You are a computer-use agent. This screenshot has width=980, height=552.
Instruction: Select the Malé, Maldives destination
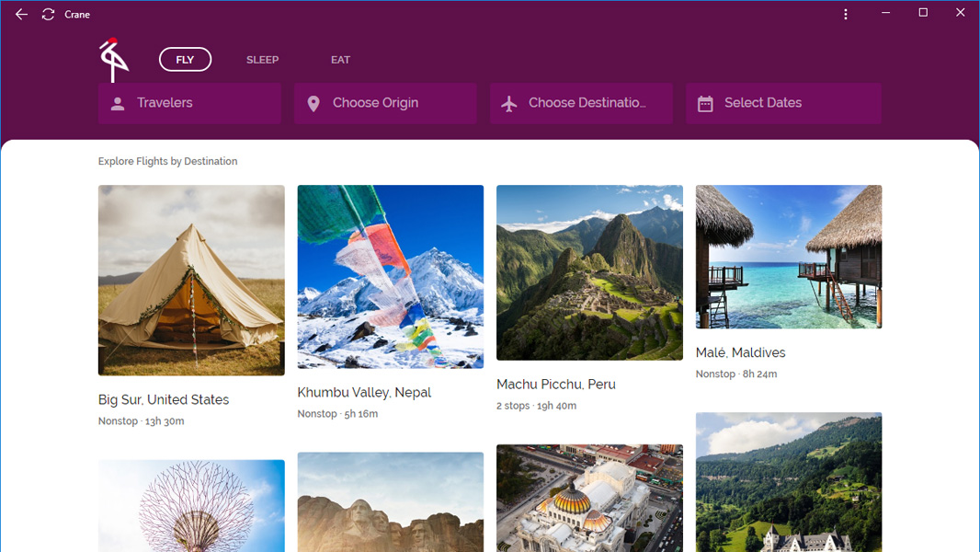tap(741, 352)
